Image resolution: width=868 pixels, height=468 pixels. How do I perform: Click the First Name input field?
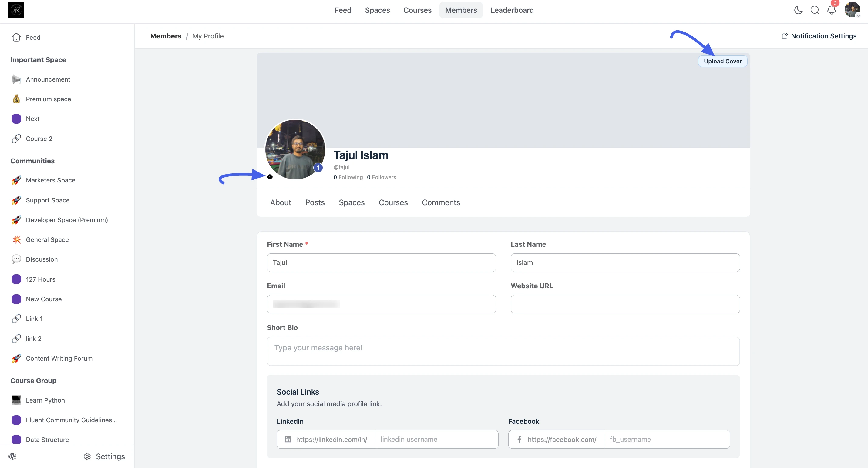pos(382,262)
